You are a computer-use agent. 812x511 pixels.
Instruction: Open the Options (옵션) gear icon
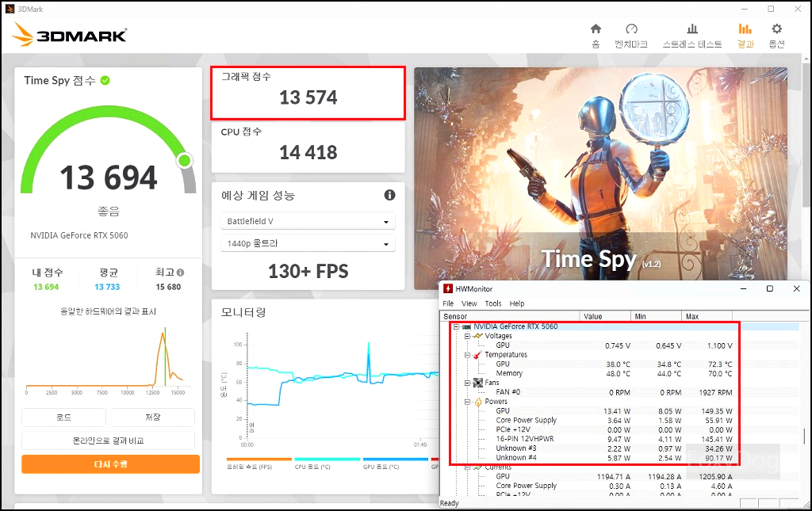coord(776,29)
